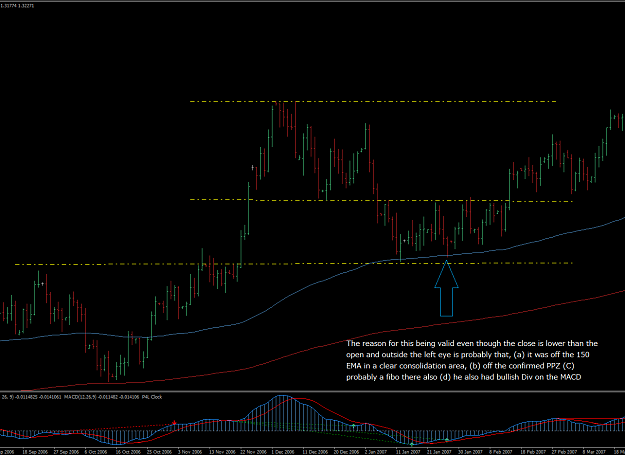Click the '27 Sep 2006' date label
625x455 pixels.
[66, 452]
